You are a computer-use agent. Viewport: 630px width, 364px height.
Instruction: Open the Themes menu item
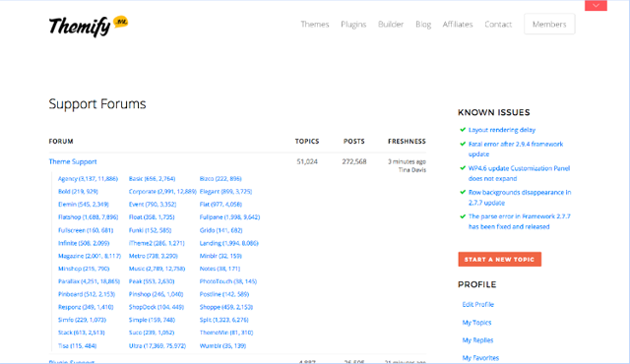315,24
